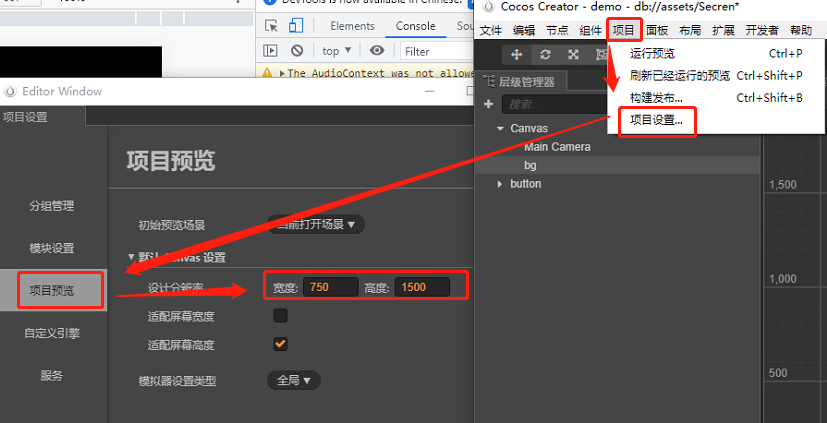Screen dimensions: 827x423
Task: Click the Cocos Creator window logo icon
Action: pos(489,6)
